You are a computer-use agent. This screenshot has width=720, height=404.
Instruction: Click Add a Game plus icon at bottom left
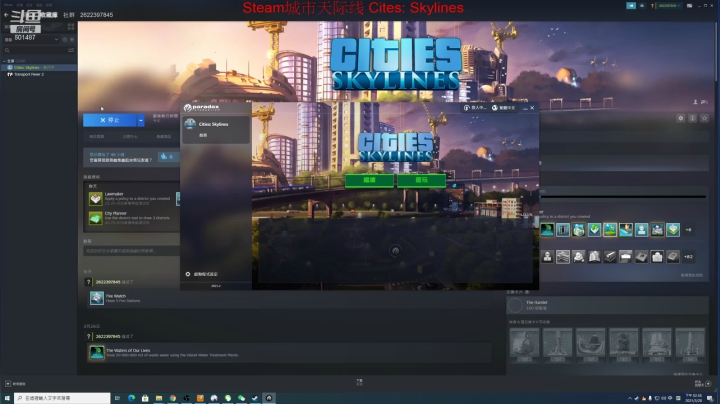click(8, 383)
